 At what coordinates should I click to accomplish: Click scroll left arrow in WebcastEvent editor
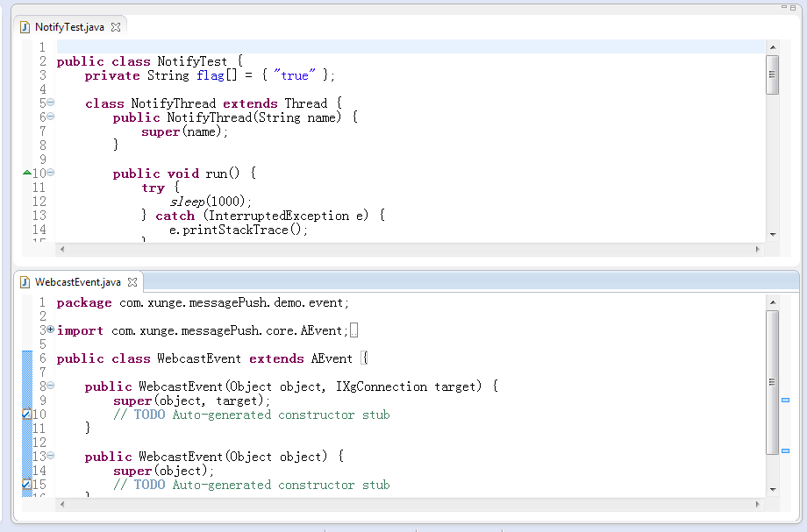[x=62, y=504]
